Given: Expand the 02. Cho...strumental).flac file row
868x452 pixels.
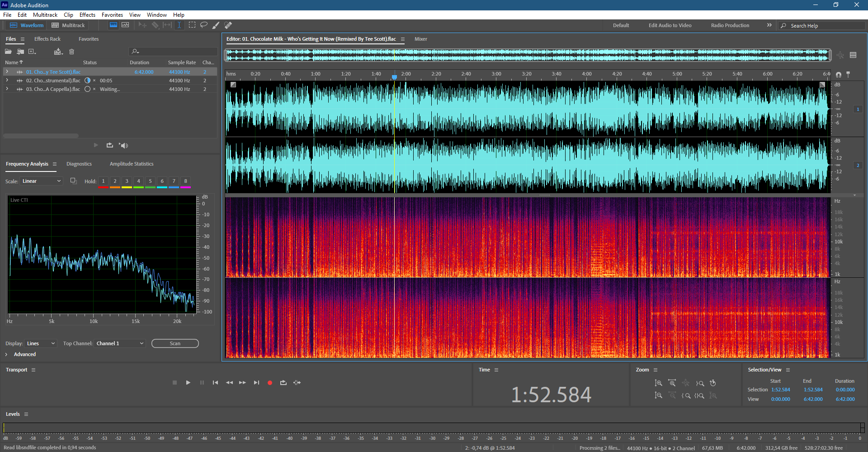Looking at the screenshot, I should pos(7,80).
